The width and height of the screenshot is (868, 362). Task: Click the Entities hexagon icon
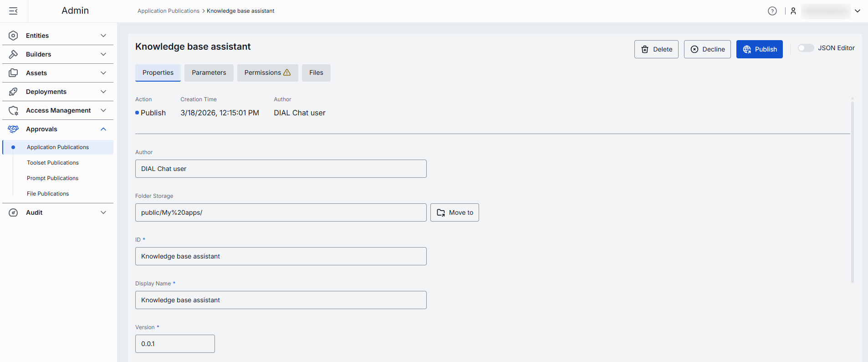click(13, 36)
